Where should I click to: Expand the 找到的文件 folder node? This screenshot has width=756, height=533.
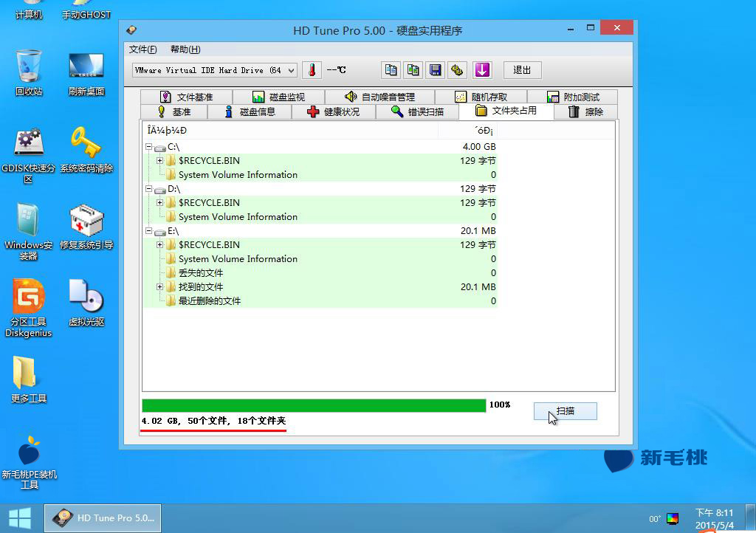[159, 286]
